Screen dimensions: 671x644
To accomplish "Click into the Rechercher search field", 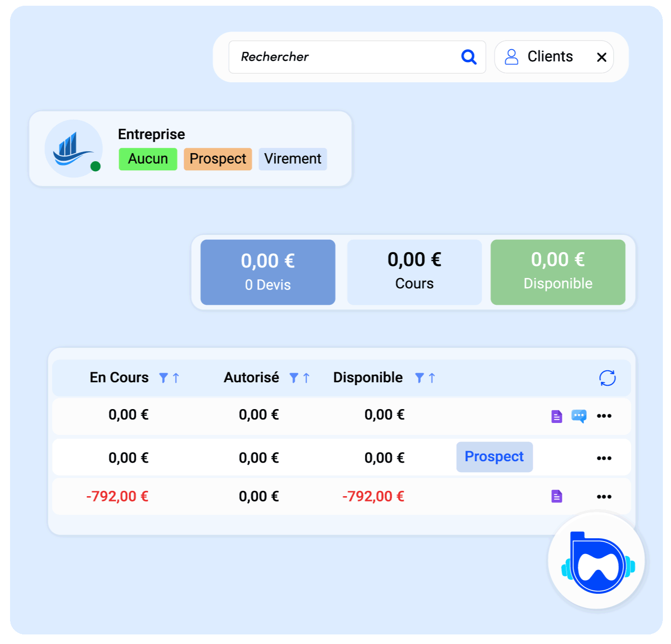I will [357, 57].
